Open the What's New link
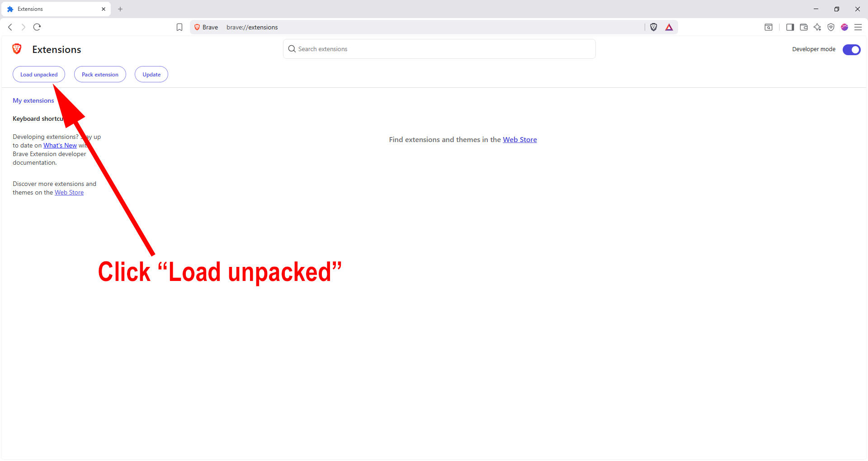Image resolution: width=868 pixels, height=461 pixels. point(60,145)
